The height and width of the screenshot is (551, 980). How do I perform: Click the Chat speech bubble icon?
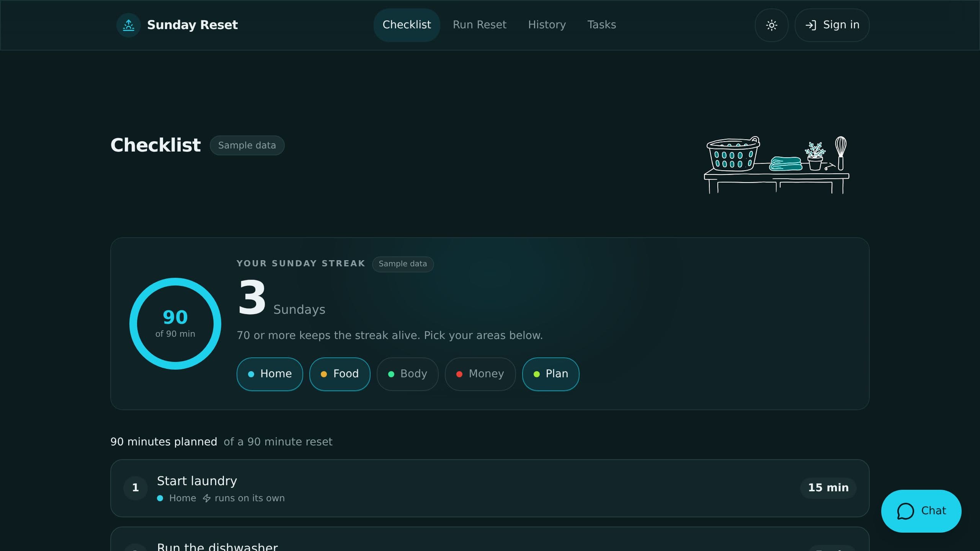[905, 511]
